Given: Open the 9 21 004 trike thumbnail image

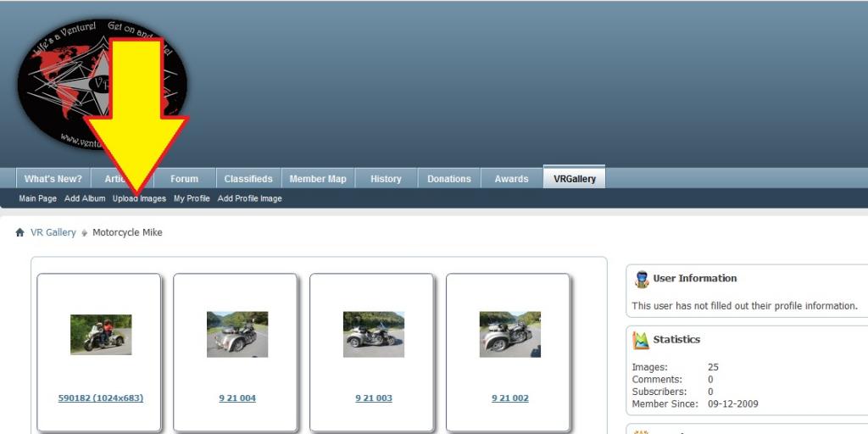Looking at the screenshot, I should (x=237, y=334).
